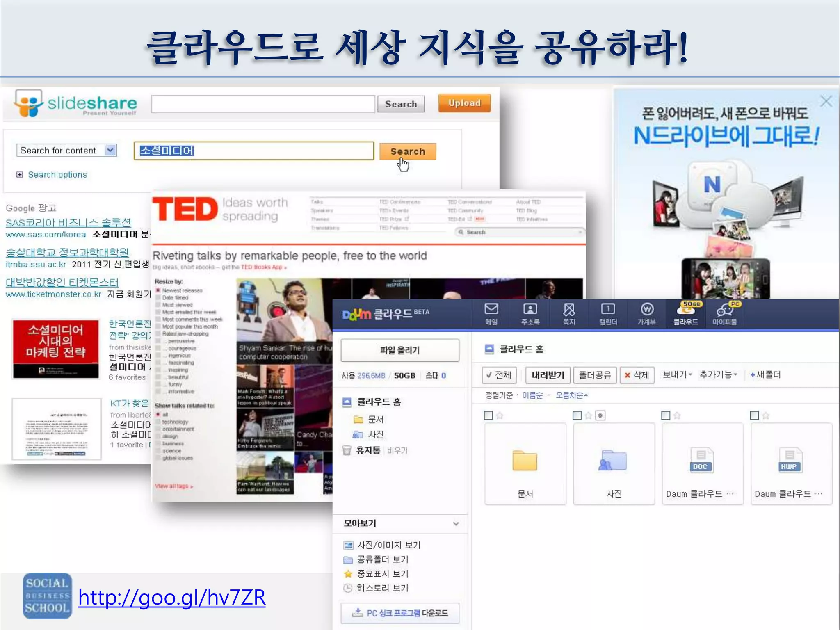
Task: Select 휴지통 trash in sidebar
Action: pos(368,450)
